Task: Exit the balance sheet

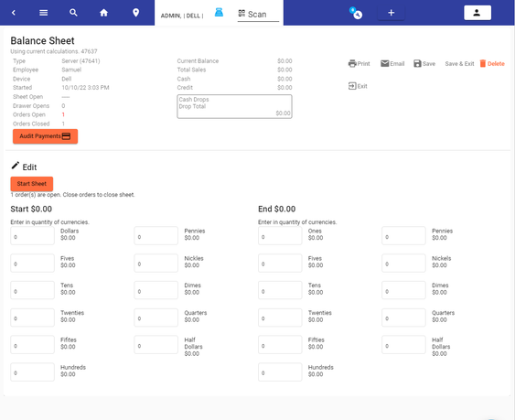Action: coord(358,86)
